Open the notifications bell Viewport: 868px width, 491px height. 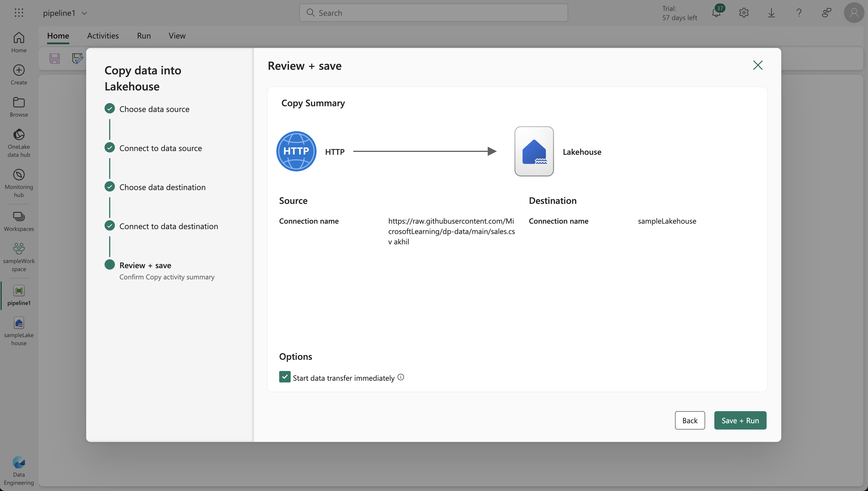pos(717,12)
